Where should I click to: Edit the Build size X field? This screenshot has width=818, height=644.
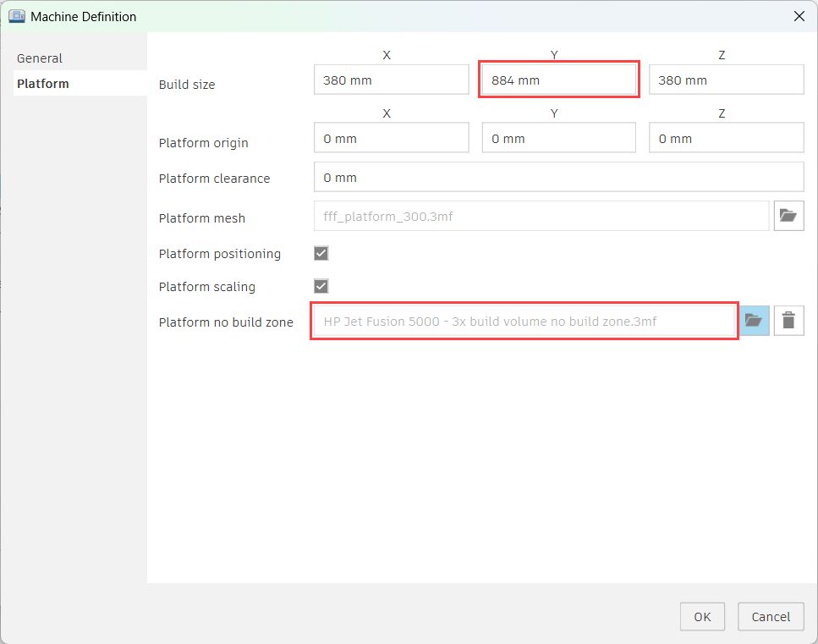click(391, 80)
